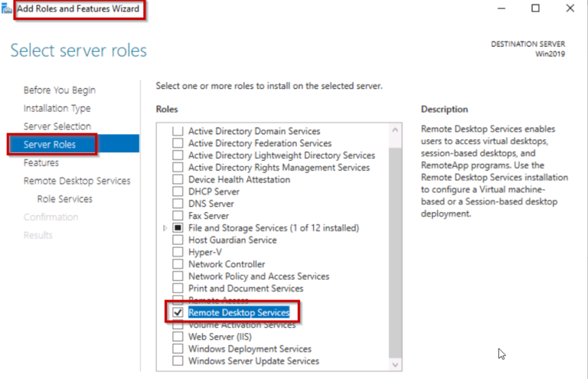Select the DHCP Server role label
Image resolution: width=588 pixels, height=379 pixels.
(x=214, y=191)
